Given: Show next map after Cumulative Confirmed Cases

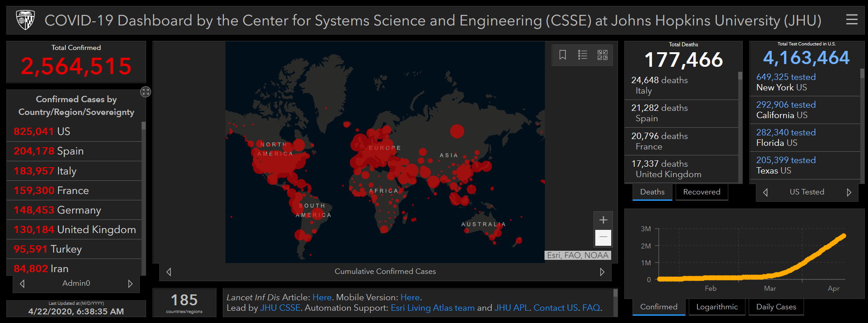Looking at the screenshot, I should pyautogui.click(x=602, y=272).
